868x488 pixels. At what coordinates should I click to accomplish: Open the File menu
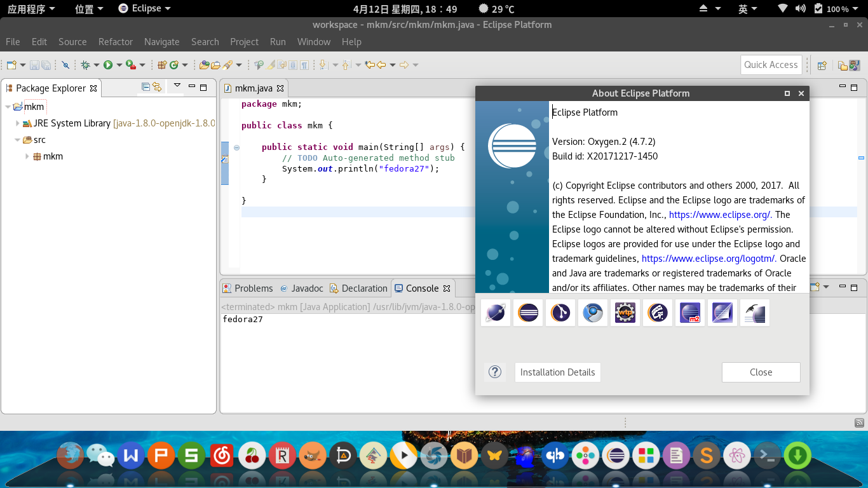(13, 42)
